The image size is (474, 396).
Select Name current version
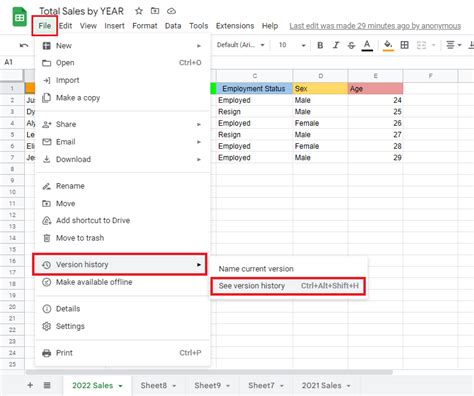pyautogui.click(x=289, y=269)
